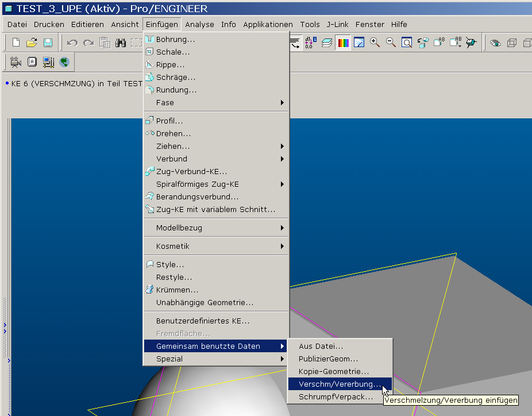Open the Fenster menu
Image resolution: width=532 pixels, height=416 pixels.
370,25
